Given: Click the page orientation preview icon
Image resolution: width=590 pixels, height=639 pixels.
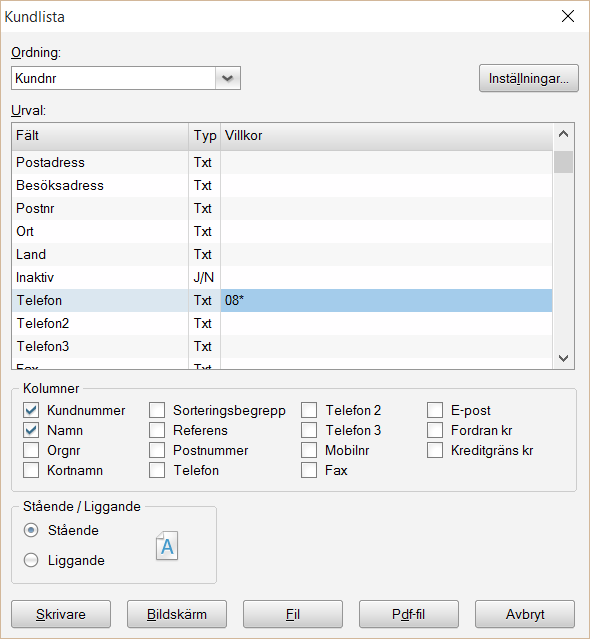Looking at the screenshot, I should coord(167,546).
